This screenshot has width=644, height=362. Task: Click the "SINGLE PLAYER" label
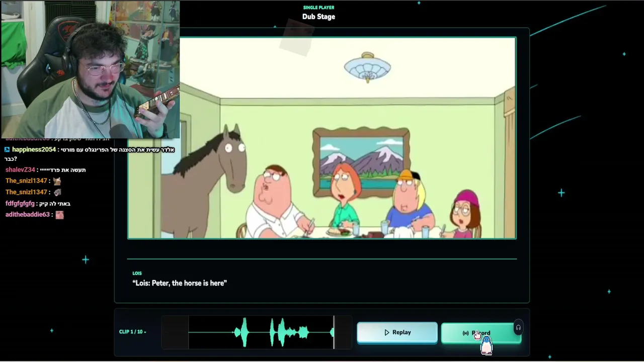(x=318, y=8)
